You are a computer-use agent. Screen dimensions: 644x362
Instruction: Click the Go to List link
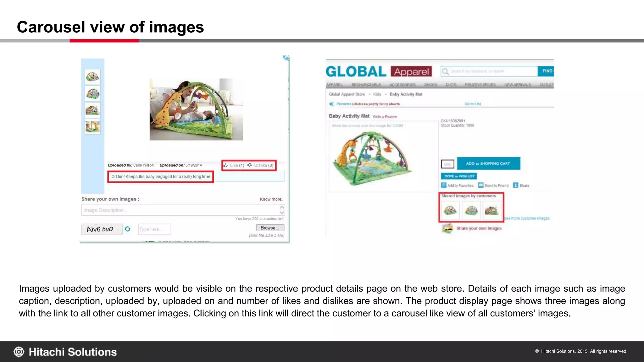click(473, 104)
